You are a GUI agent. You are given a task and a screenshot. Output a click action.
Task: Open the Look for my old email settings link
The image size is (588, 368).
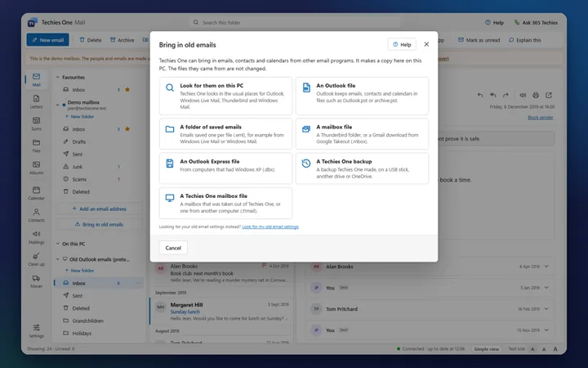coord(270,227)
